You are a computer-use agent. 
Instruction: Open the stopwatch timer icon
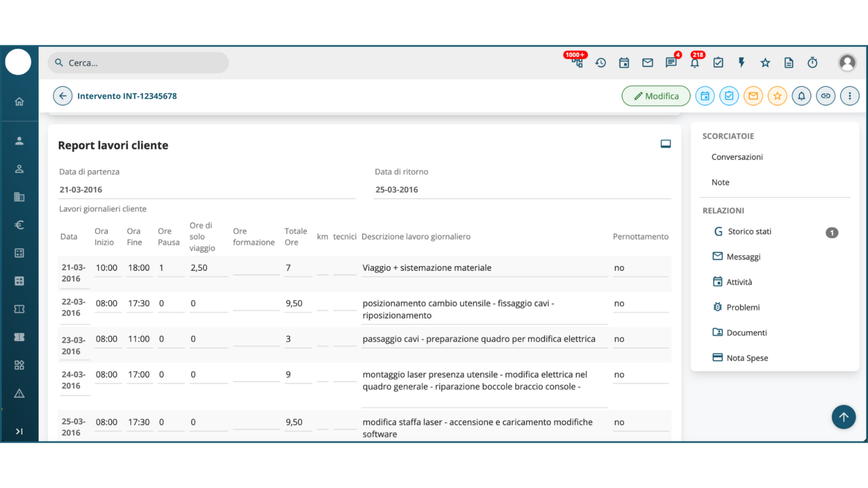tap(812, 63)
